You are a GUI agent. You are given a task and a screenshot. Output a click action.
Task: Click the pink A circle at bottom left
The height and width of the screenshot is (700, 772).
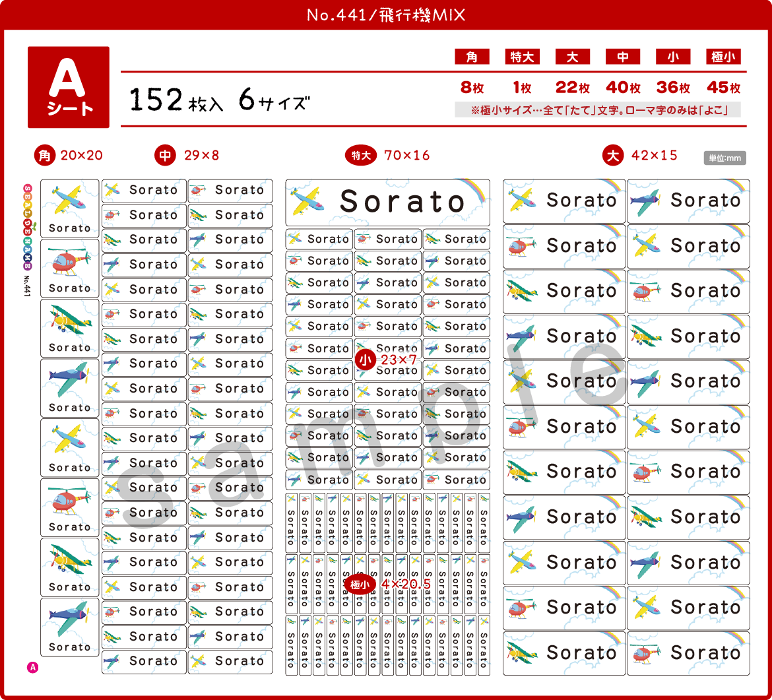pos(32,668)
